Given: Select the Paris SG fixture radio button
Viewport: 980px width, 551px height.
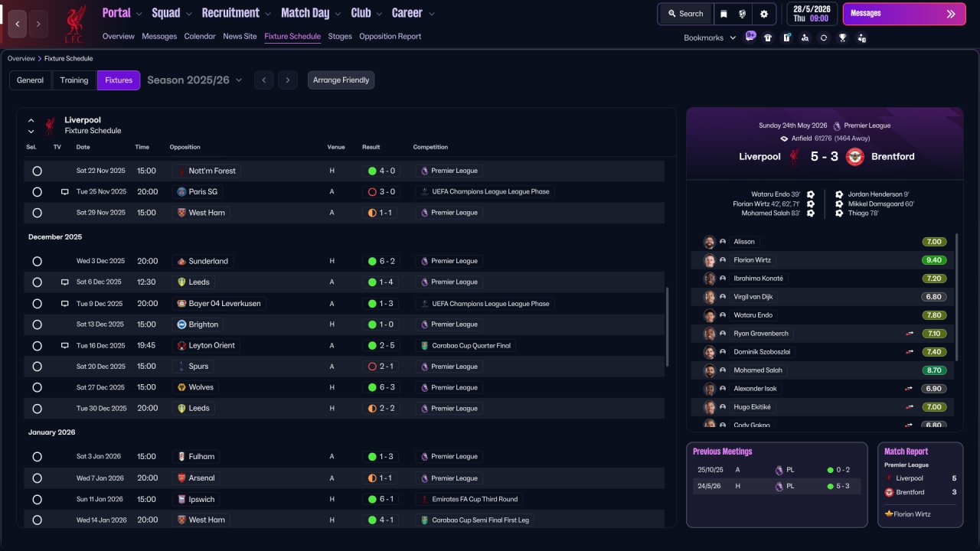Looking at the screenshot, I should click(37, 192).
